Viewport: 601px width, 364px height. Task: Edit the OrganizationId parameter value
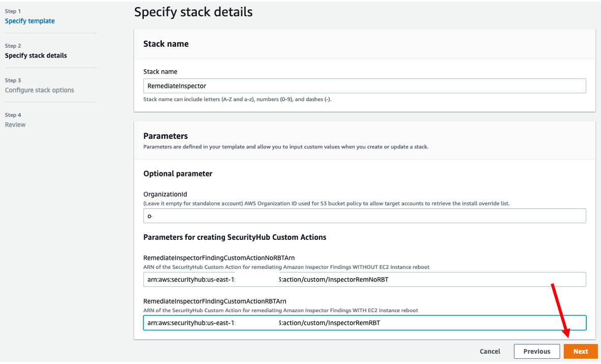click(x=364, y=216)
